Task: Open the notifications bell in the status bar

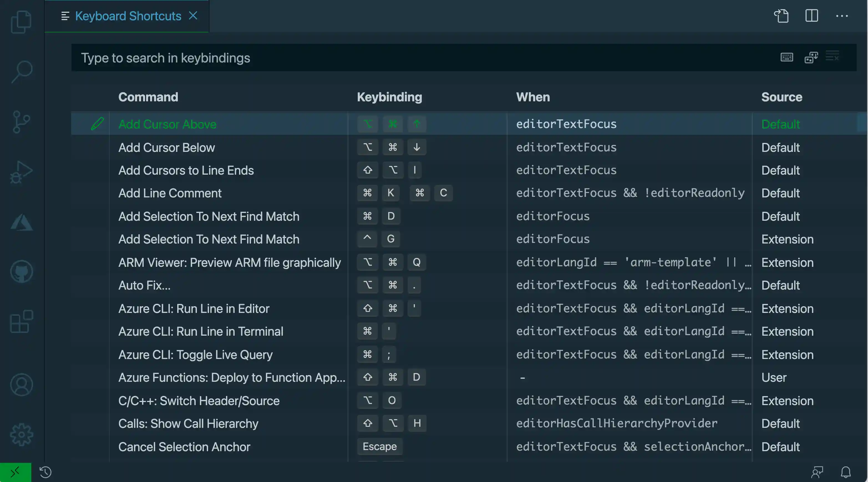Action: pyautogui.click(x=846, y=473)
